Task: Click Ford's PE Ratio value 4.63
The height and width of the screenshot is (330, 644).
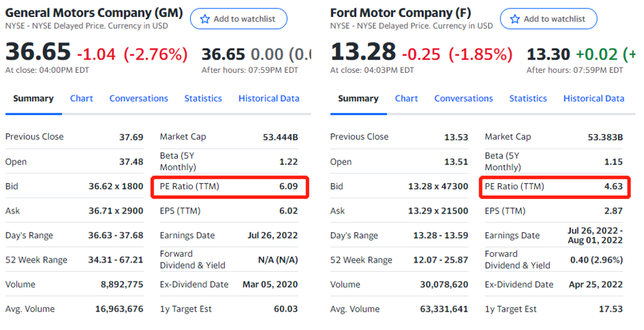Action: click(613, 187)
